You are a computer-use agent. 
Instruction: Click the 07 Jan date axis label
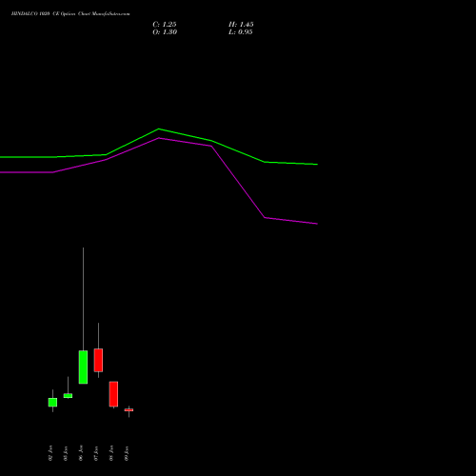96,453
